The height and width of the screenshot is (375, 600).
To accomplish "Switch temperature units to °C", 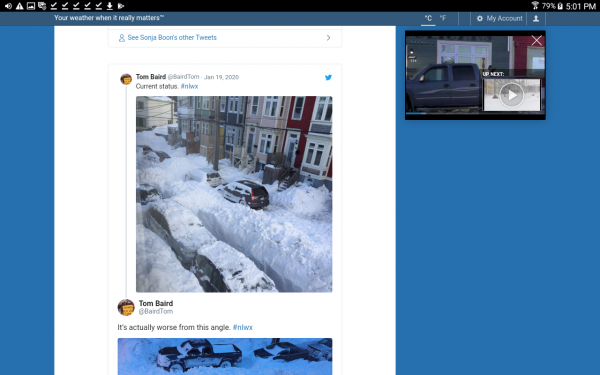I will [428, 18].
